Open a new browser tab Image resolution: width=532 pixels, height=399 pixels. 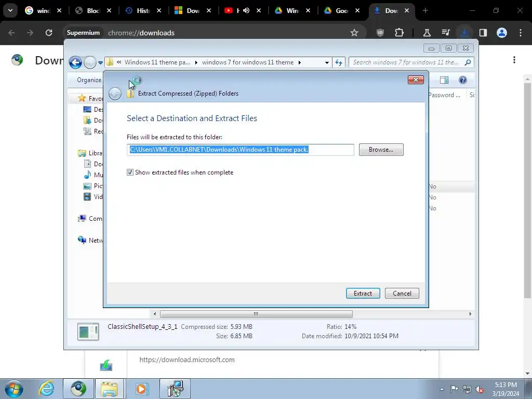(x=425, y=10)
